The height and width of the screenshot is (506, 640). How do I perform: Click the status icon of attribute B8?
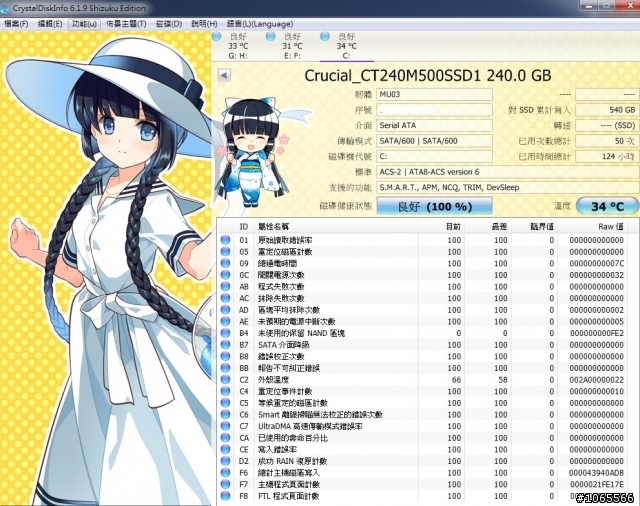click(225, 356)
